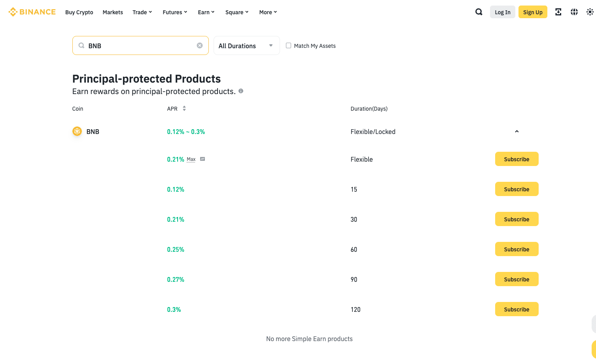Expand the Trade menu
The width and height of the screenshot is (596, 364).
[142, 12]
